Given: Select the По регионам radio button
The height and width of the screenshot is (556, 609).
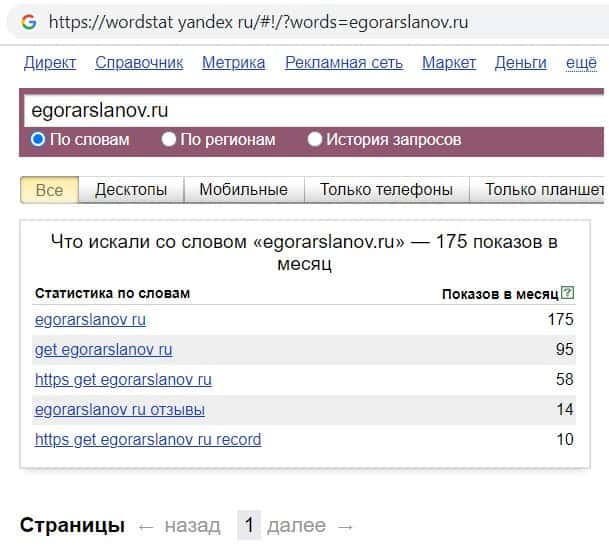Looking at the screenshot, I should [x=169, y=139].
